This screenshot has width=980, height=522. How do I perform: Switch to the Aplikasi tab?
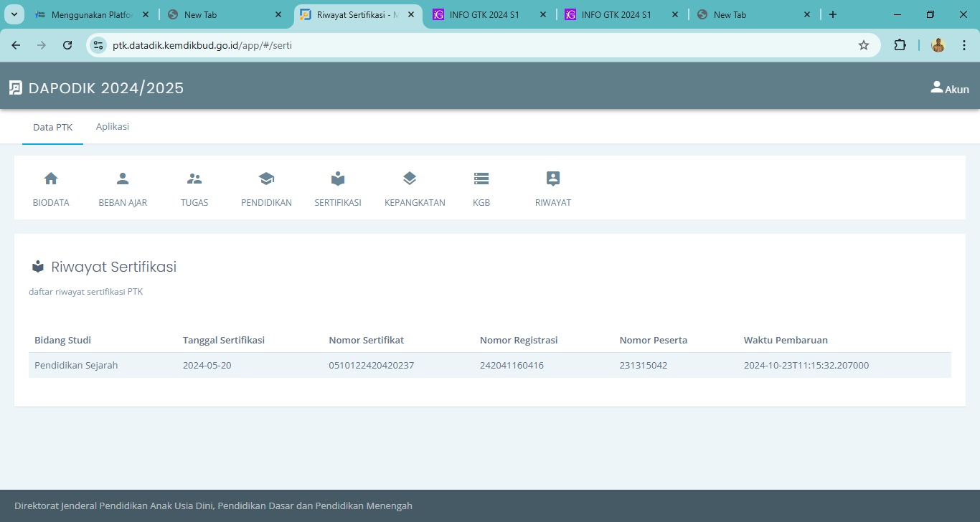(x=113, y=127)
